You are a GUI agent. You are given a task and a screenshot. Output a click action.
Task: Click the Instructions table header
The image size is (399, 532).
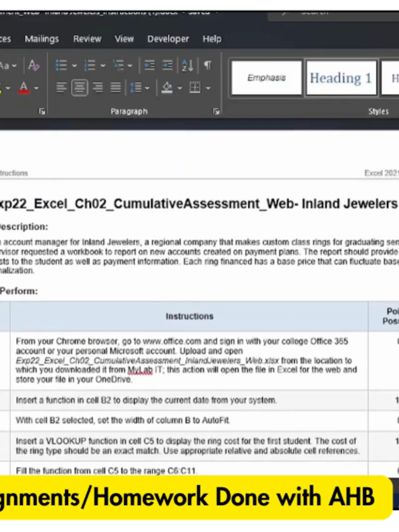coord(190,316)
